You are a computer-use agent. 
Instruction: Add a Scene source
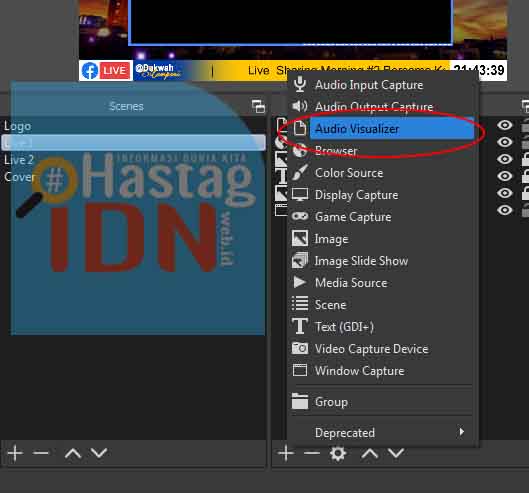pos(330,305)
